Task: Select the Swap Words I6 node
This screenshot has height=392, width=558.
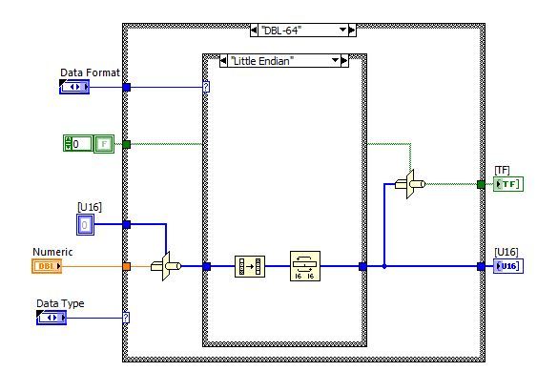Action: (305, 266)
